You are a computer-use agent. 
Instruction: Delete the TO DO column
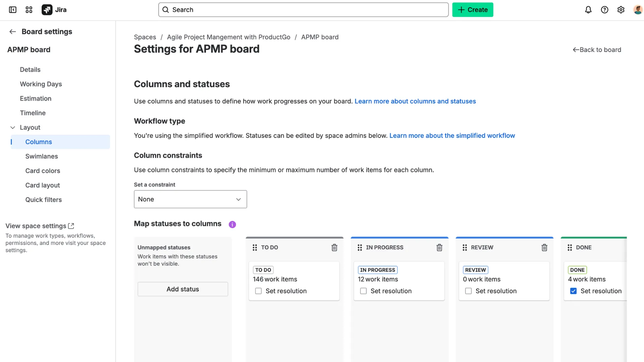click(x=334, y=247)
